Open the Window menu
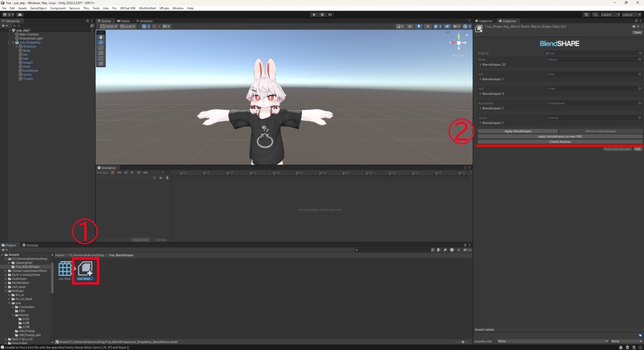Viewport: 644px width, 350px height. click(178, 8)
